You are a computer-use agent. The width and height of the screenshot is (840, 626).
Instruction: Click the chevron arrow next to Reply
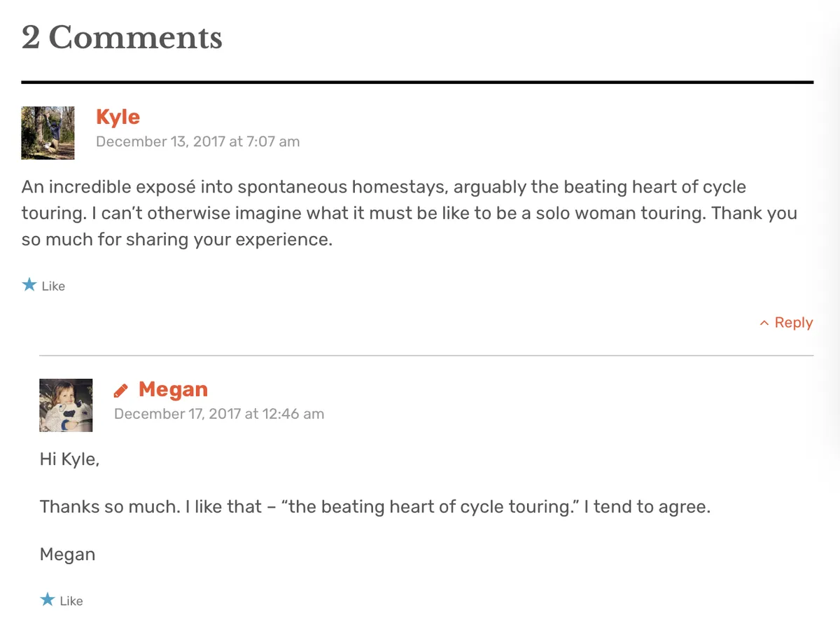coord(764,324)
